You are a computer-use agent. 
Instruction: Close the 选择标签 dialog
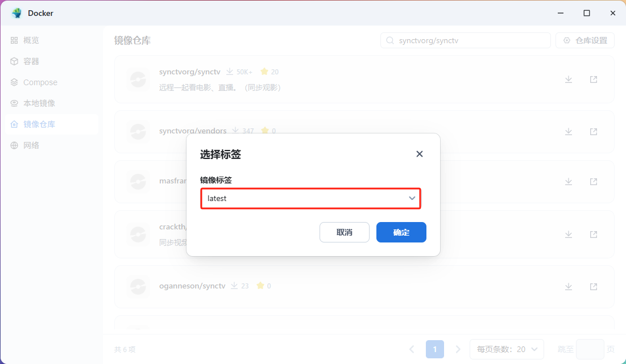click(419, 154)
